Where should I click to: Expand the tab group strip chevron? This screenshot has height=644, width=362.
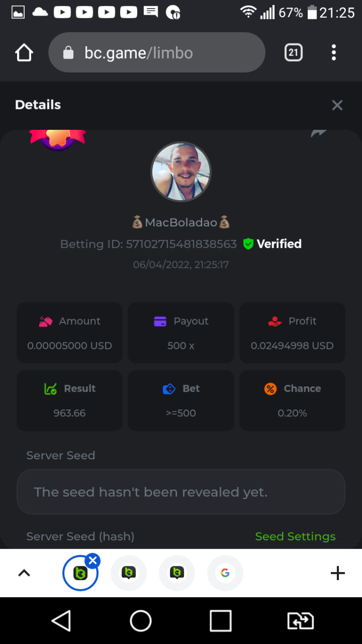[x=24, y=573]
